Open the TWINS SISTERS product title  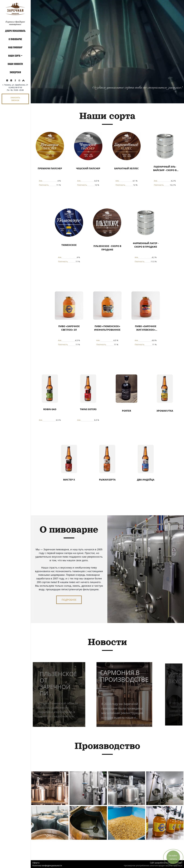pyautogui.click(x=88, y=409)
